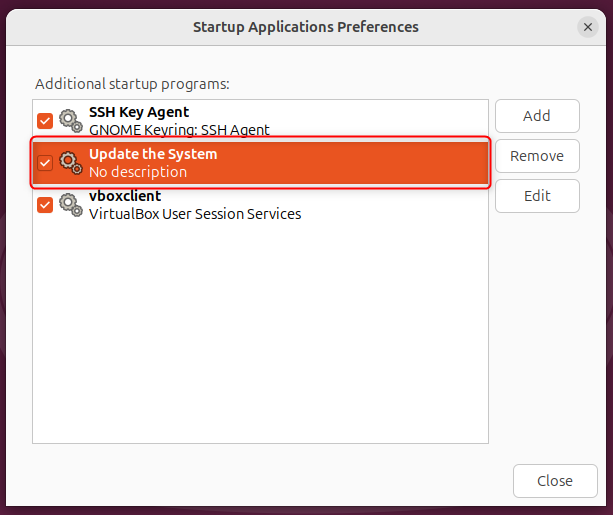613x515 pixels.
Task: Select the vboxclient entry name
Action: click(x=124, y=196)
